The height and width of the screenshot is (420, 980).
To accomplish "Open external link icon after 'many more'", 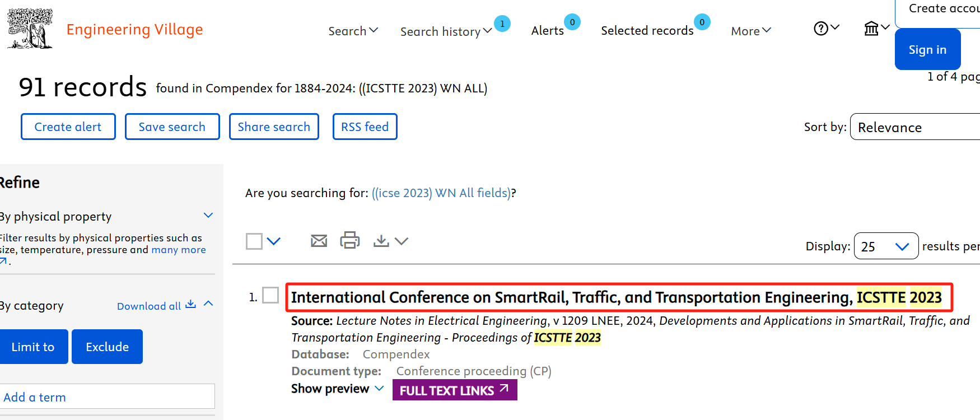I will (x=3, y=261).
